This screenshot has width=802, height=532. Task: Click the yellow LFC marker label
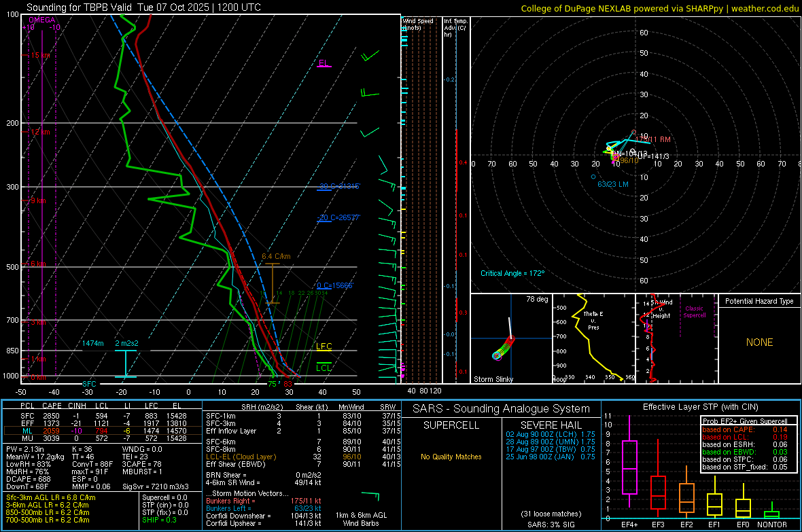pos(324,347)
